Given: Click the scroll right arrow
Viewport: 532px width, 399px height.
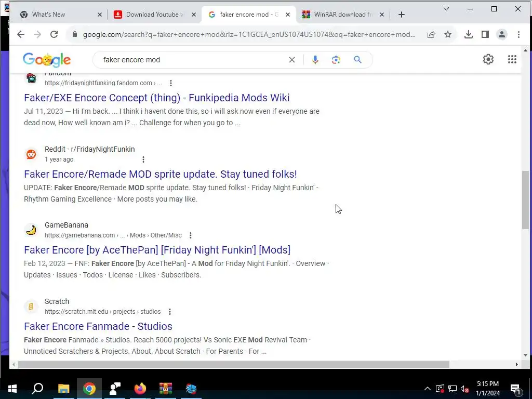Looking at the screenshot, I should (516, 364).
